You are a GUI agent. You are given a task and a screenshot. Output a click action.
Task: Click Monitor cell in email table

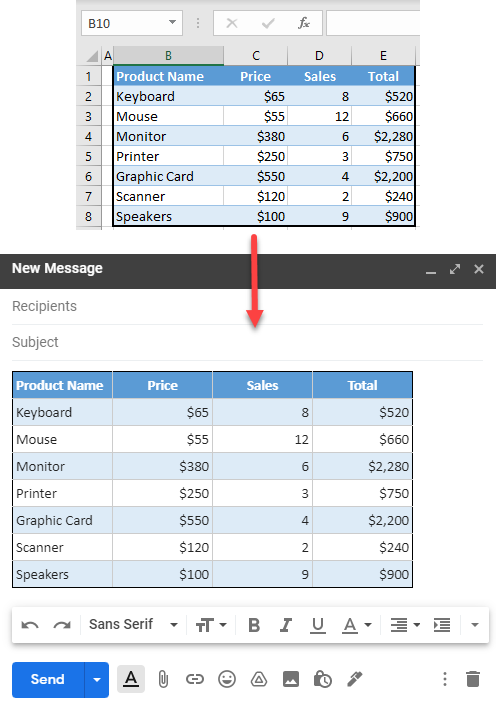point(63,466)
